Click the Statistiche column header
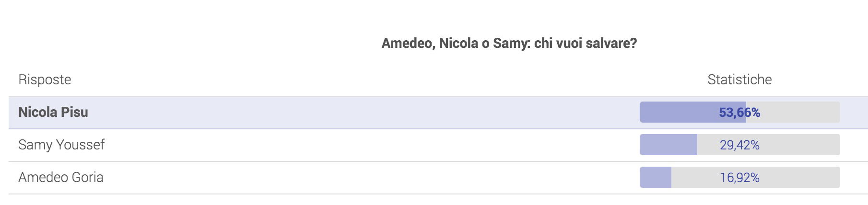Viewport: 868px width, 205px height. [x=739, y=80]
